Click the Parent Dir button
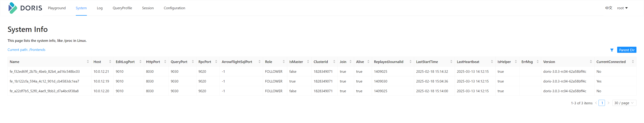 tap(627, 50)
